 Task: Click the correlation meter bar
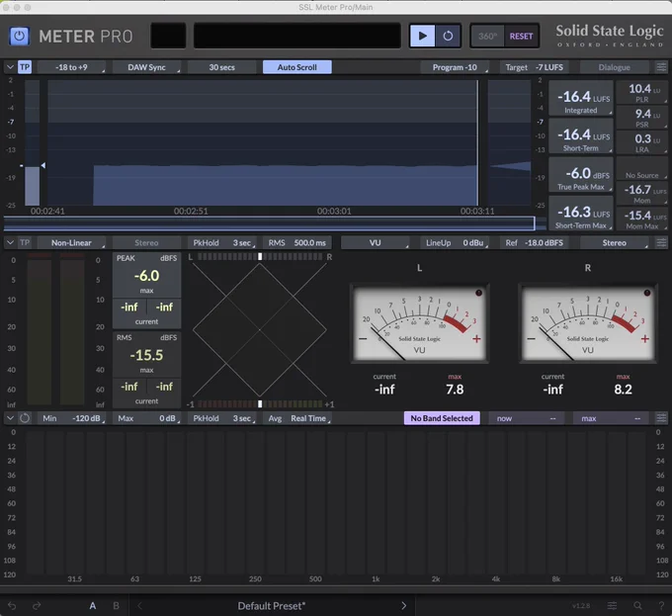[260, 403]
